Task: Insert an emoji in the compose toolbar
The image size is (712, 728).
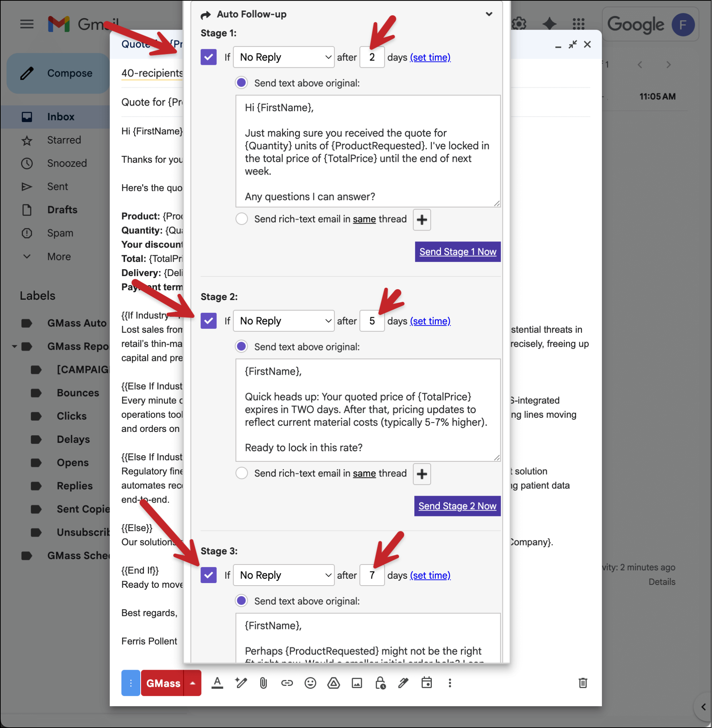Action: (x=310, y=683)
